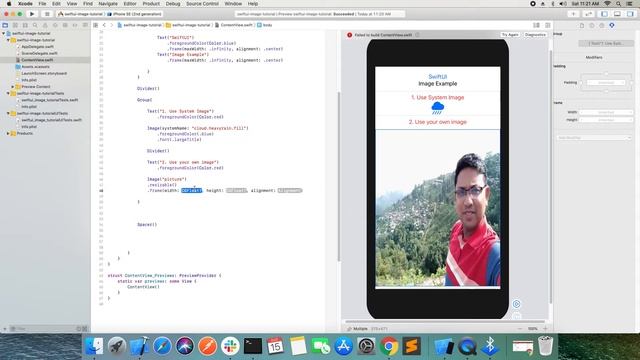Run the project with the Play button

point(32,14)
